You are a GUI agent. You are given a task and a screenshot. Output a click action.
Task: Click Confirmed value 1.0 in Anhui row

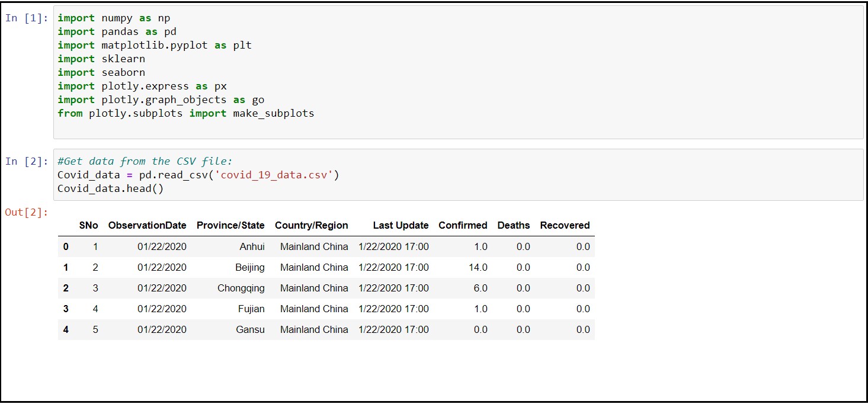coord(481,246)
